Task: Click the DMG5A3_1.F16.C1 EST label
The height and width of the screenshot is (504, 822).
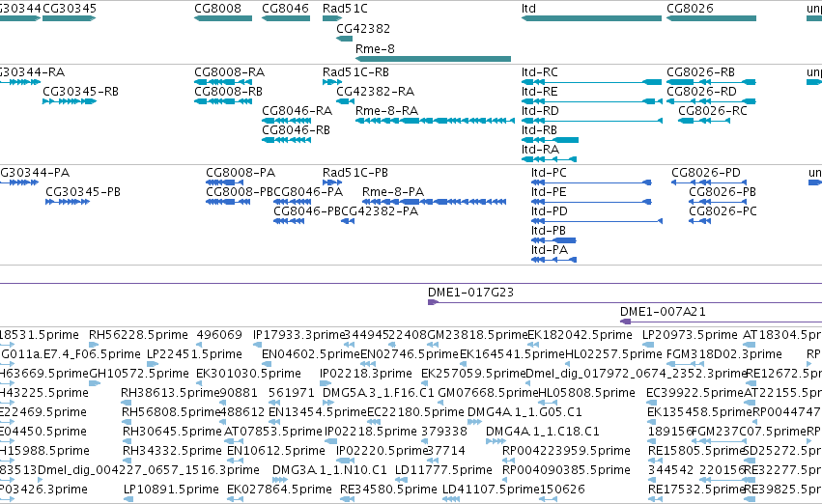Action: (x=379, y=392)
